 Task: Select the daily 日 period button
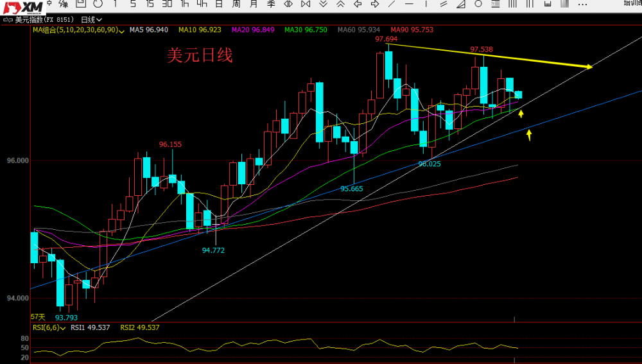click(x=219, y=4)
